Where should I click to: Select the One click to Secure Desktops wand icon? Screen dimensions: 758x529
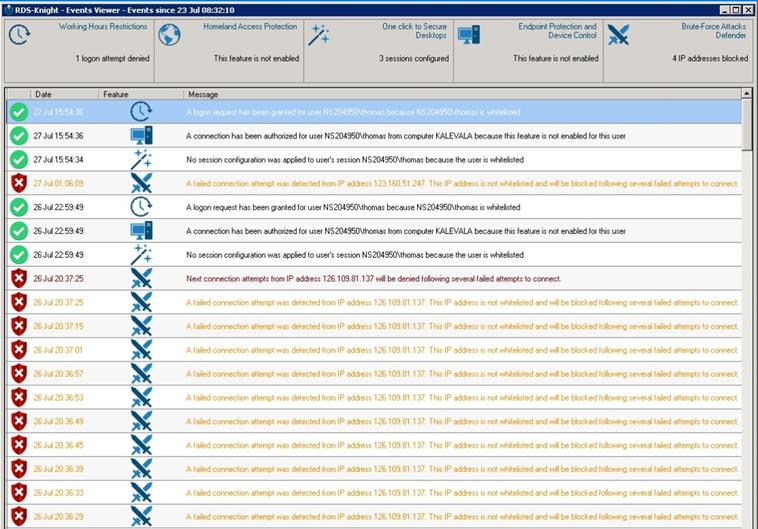[319, 35]
